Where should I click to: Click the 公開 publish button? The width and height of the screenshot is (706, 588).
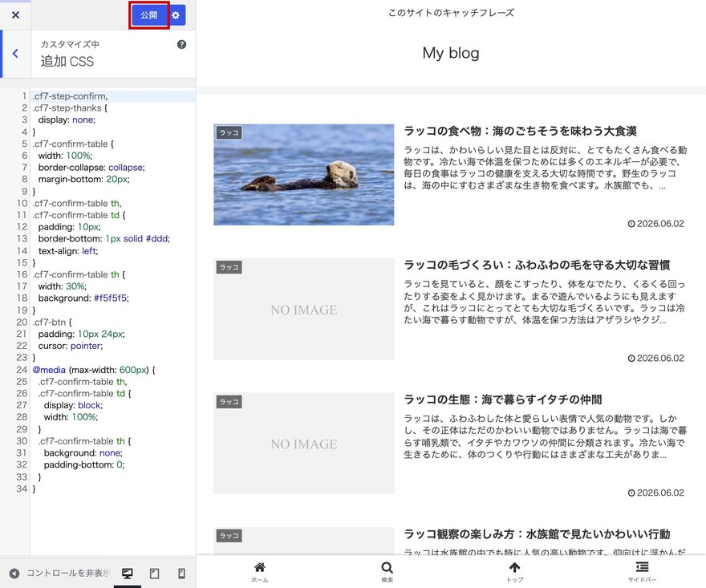point(149,15)
